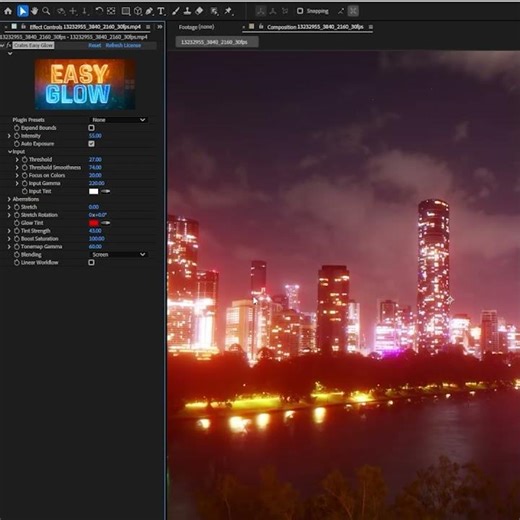The image size is (520, 520).
Task: Enable the Expand Bounds checkbox
Action: [x=91, y=128]
